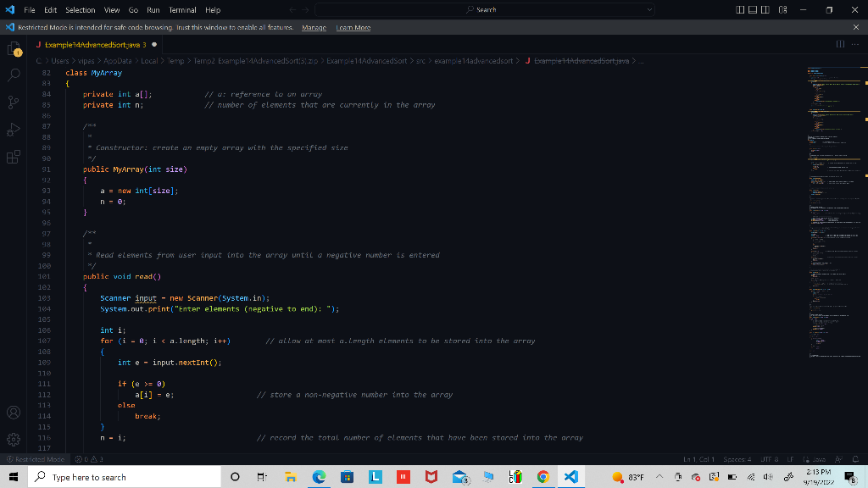Open the Run and Debug view
Image resolution: width=868 pixels, height=488 pixels.
click(x=14, y=130)
